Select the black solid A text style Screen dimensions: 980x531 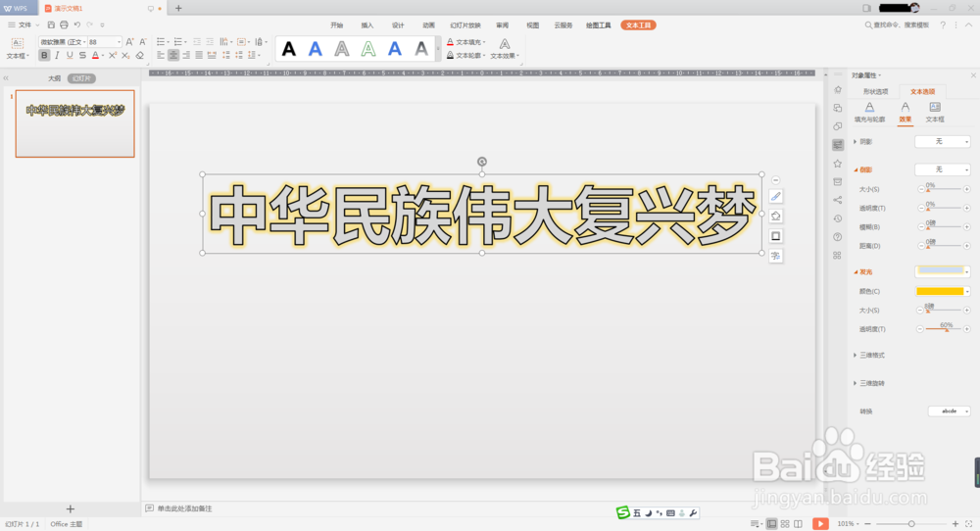point(289,49)
